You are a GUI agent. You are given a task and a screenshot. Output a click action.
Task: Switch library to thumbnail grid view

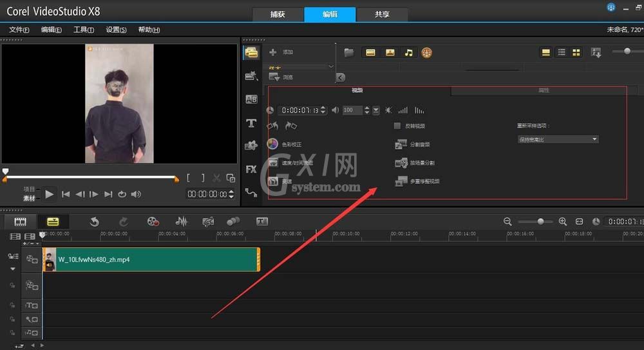pyautogui.click(x=576, y=52)
